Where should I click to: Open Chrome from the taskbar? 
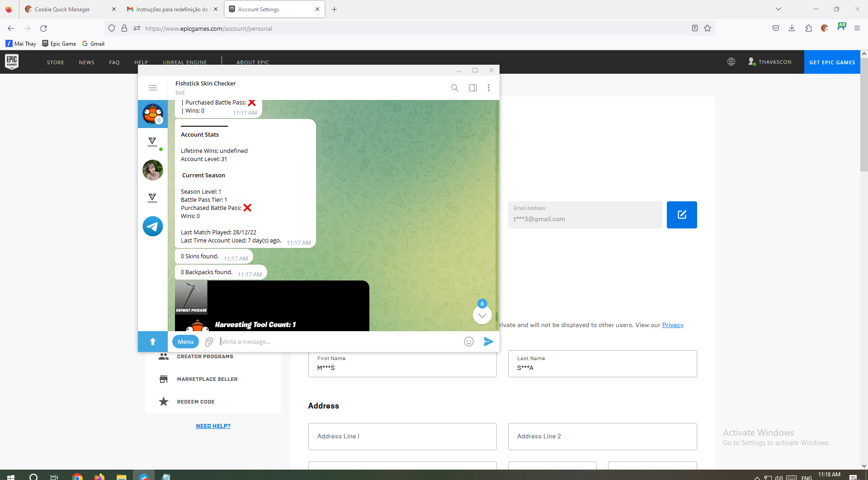click(x=77, y=476)
